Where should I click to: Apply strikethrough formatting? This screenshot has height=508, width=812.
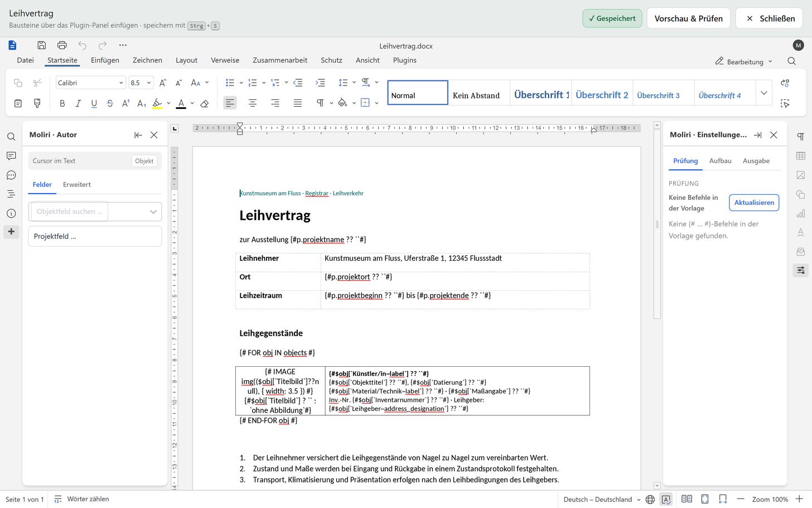[x=110, y=103]
